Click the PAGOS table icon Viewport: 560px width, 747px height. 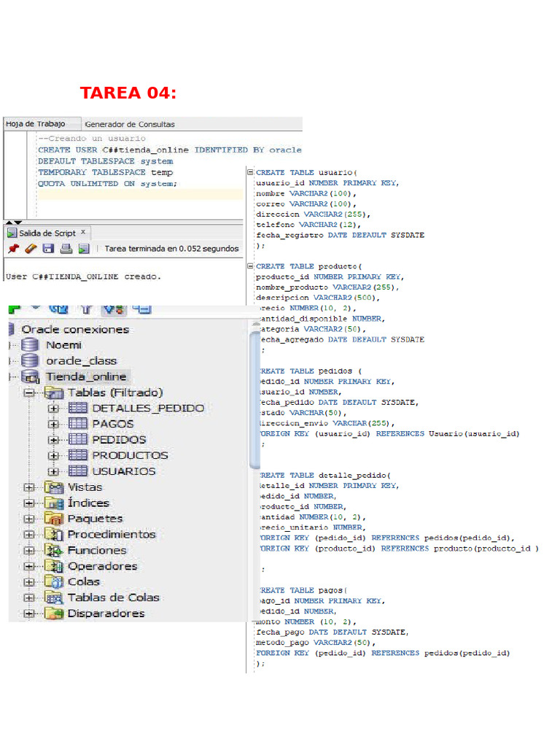coord(77,424)
